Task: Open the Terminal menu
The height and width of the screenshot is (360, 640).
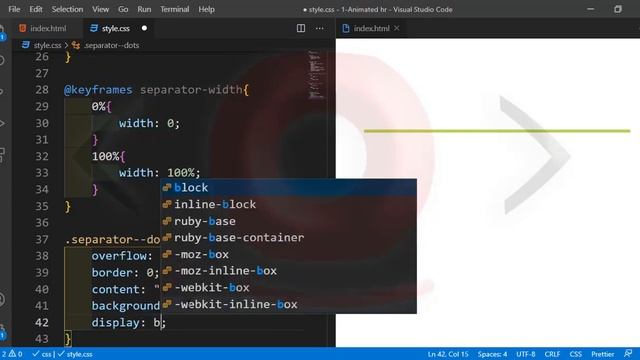Action: click(x=174, y=9)
